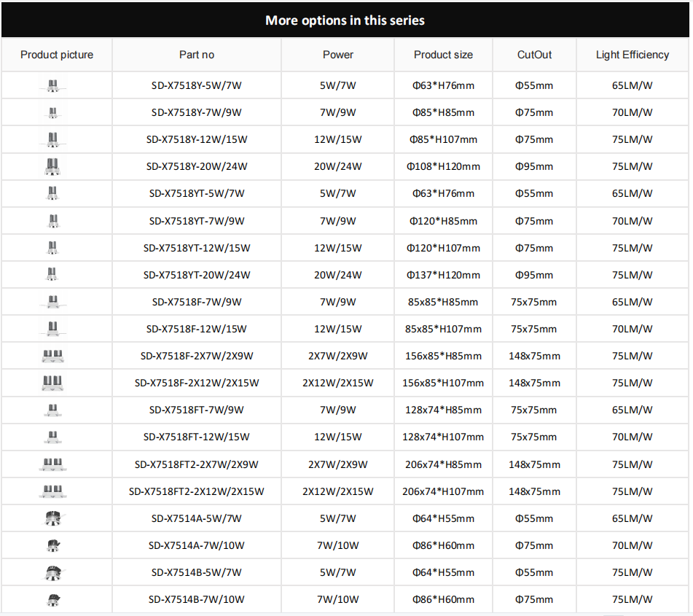Select part number SD-X7514B-5W/7W
This screenshot has width=693, height=616.
[197, 573]
